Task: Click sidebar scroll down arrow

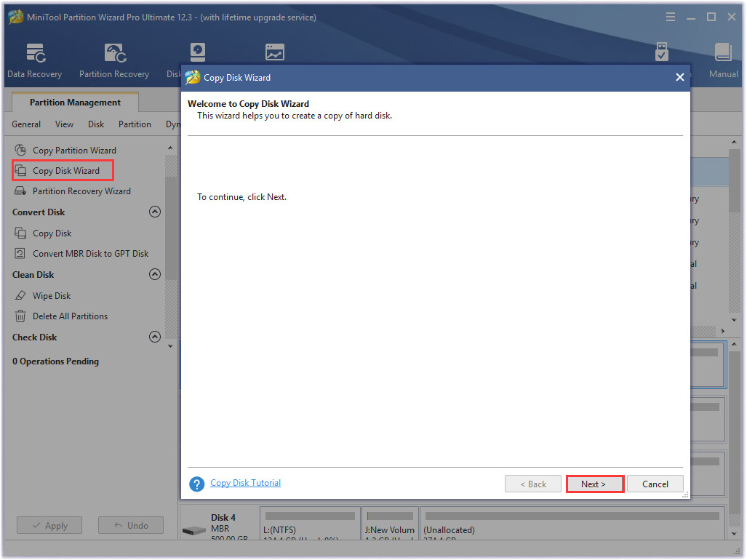Action: pyautogui.click(x=170, y=346)
